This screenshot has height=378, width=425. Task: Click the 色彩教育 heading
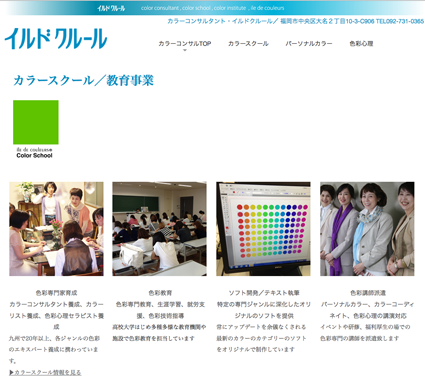click(160, 293)
